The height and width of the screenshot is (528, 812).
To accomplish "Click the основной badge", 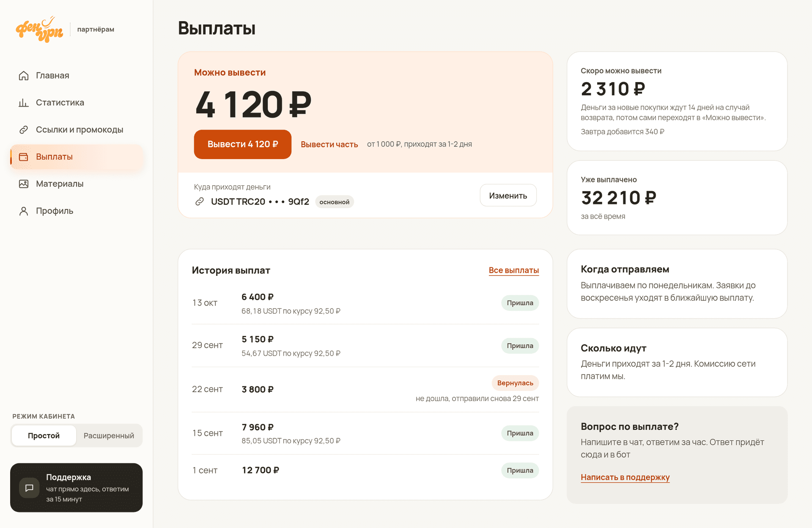I will coord(335,202).
